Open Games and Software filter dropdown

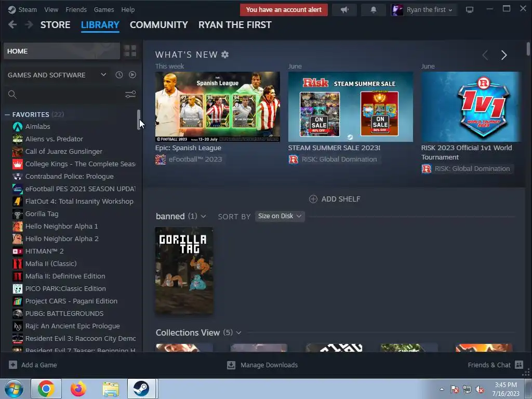(103, 75)
